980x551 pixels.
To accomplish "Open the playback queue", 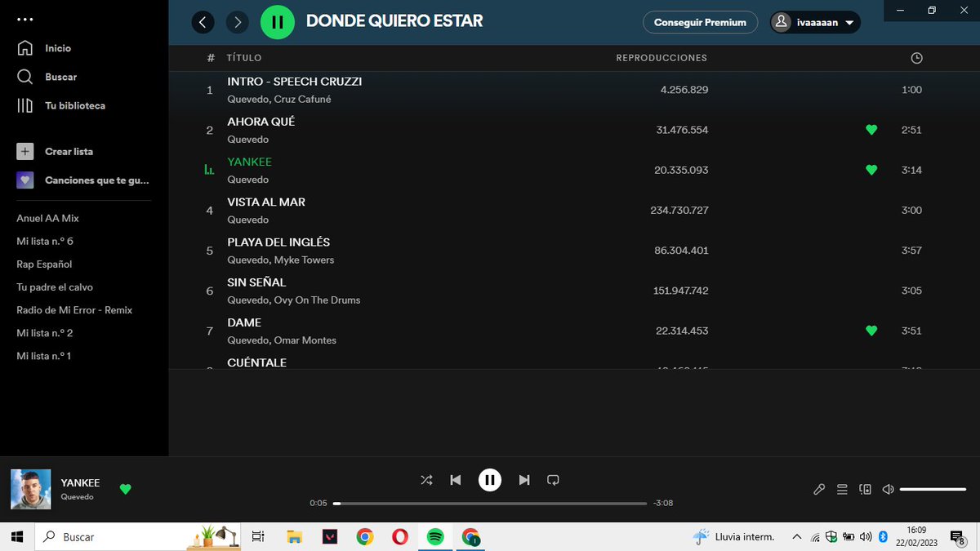I will pyautogui.click(x=842, y=489).
